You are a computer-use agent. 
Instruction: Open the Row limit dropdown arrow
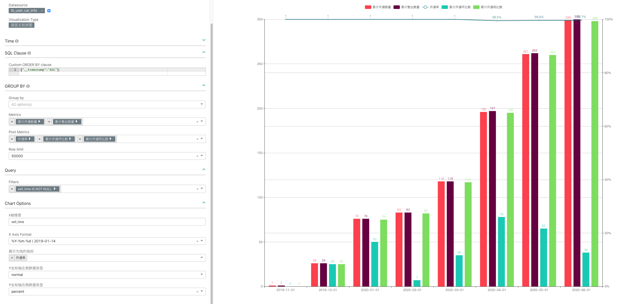[x=202, y=156]
